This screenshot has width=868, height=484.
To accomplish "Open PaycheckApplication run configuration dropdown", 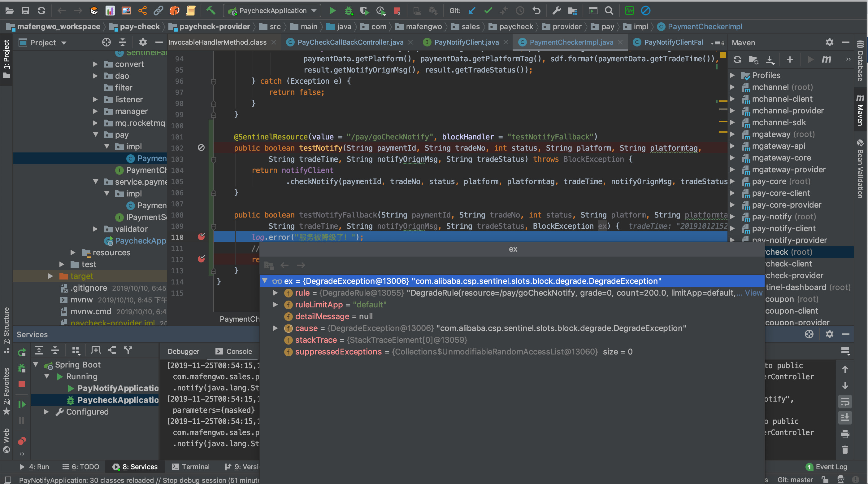I will [272, 11].
